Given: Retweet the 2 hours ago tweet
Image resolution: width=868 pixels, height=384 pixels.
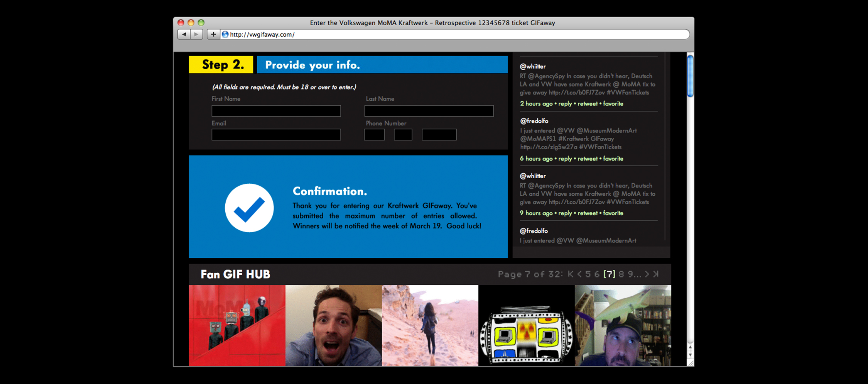Looking at the screenshot, I should 588,103.
